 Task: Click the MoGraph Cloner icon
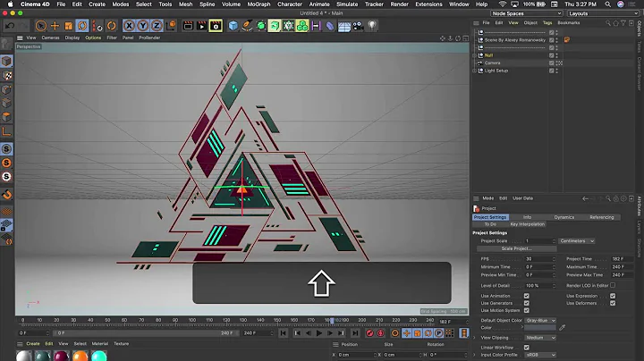302,26
